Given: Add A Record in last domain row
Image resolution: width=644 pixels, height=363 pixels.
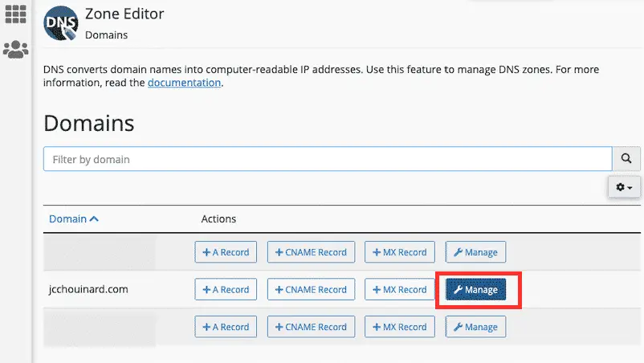Looking at the screenshot, I should (x=226, y=327).
